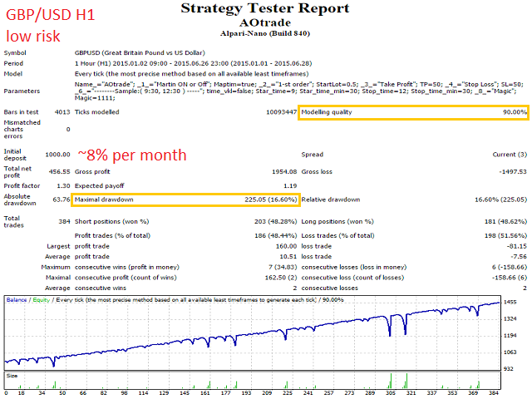The width and height of the screenshot is (532, 399).
Task: Click x-axis trade number '193'
Action: (246, 392)
